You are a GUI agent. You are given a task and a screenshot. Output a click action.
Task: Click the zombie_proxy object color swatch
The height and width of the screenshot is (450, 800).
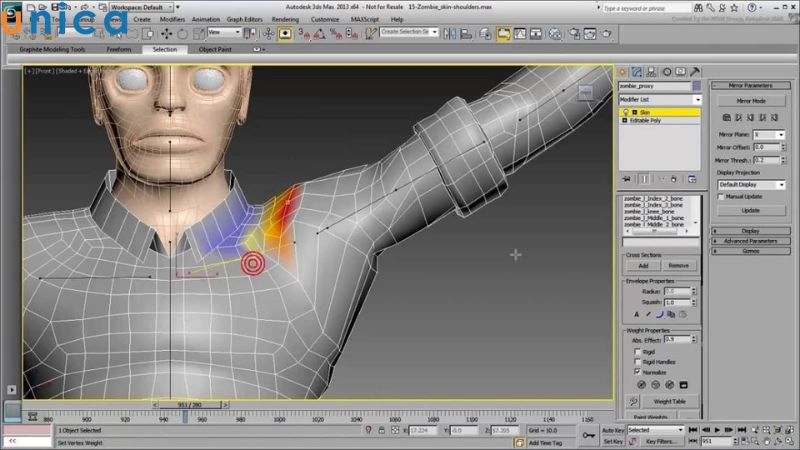click(697, 87)
